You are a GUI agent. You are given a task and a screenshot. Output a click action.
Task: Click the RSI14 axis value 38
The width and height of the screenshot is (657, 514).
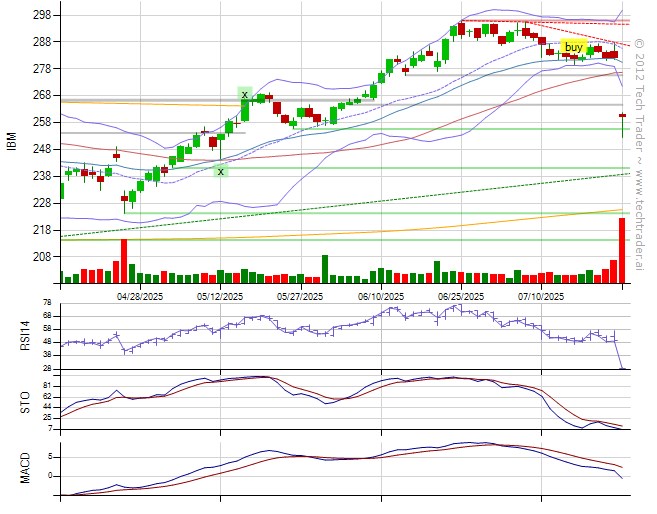pos(47,355)
